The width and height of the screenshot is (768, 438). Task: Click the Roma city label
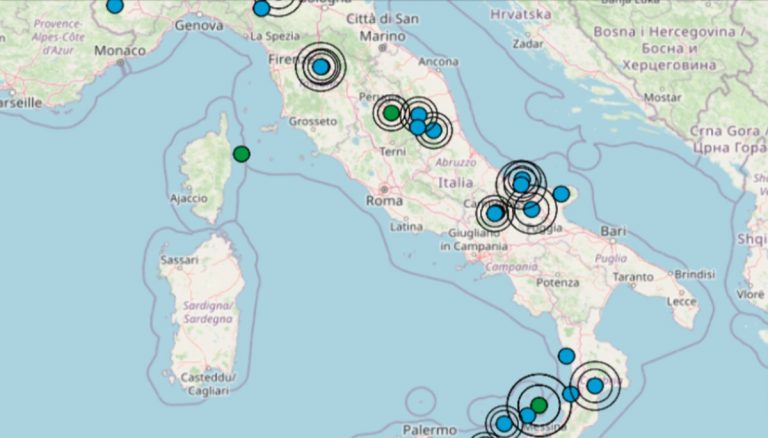point(385,201)
